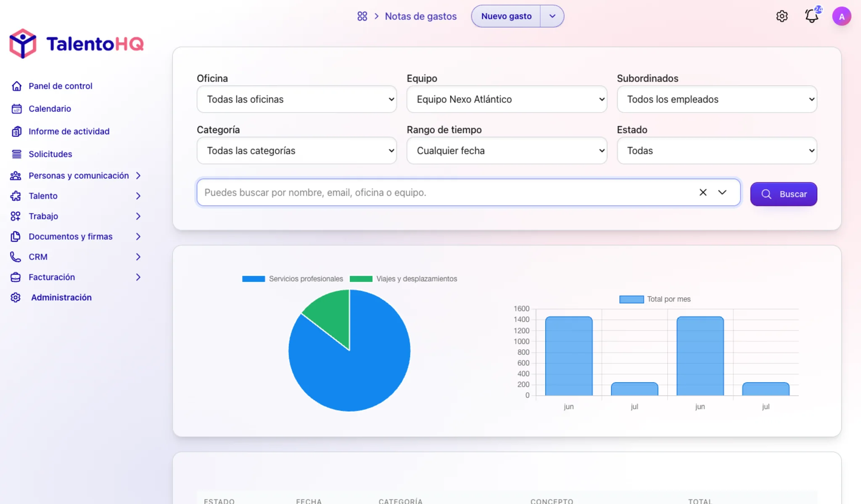Toggle Servicios profesionales legend swatch
The image size is (861, 504).
254,279
